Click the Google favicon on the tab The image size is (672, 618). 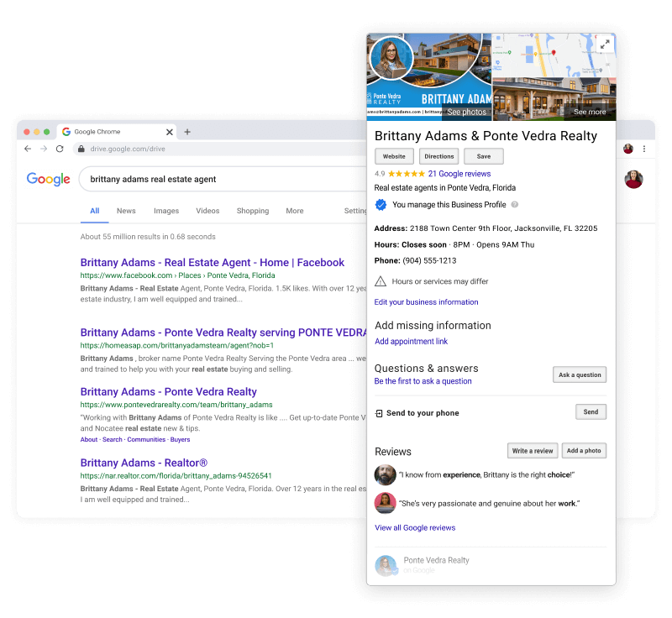point(66,132)
